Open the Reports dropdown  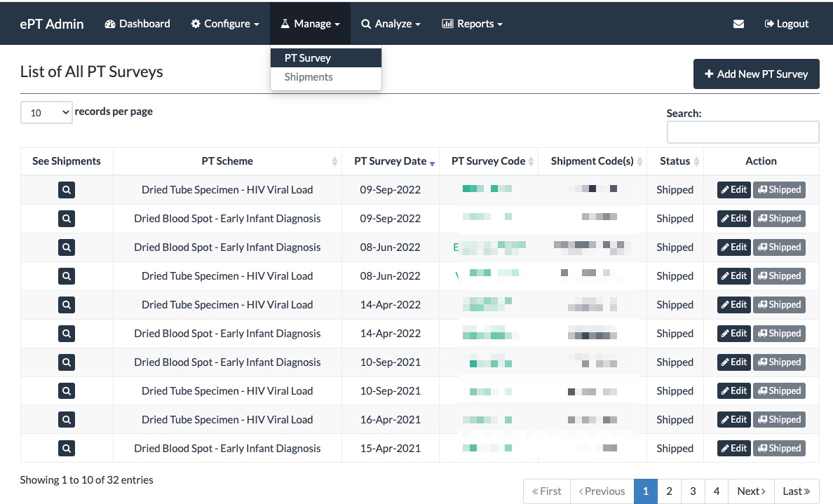472,24
